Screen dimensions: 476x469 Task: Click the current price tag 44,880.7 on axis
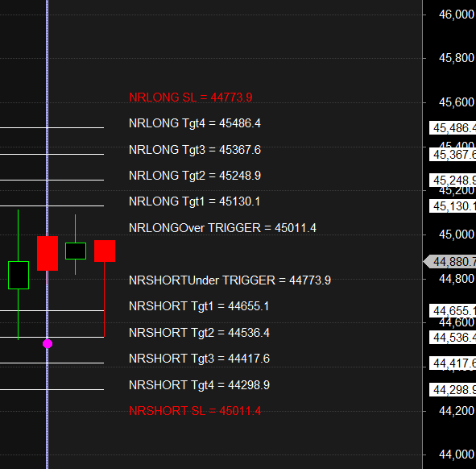click(x=450, y=262)
